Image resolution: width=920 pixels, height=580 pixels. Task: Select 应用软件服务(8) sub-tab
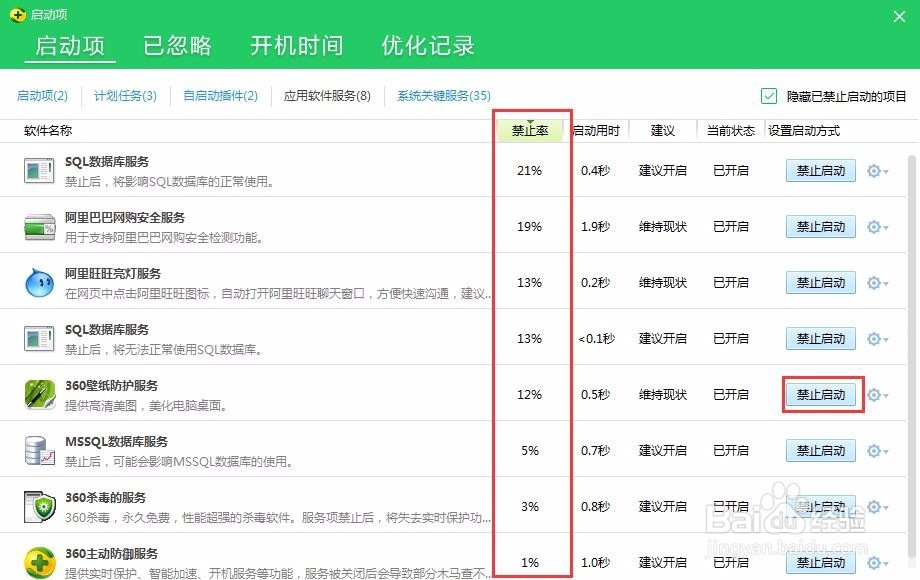(327, 96)
